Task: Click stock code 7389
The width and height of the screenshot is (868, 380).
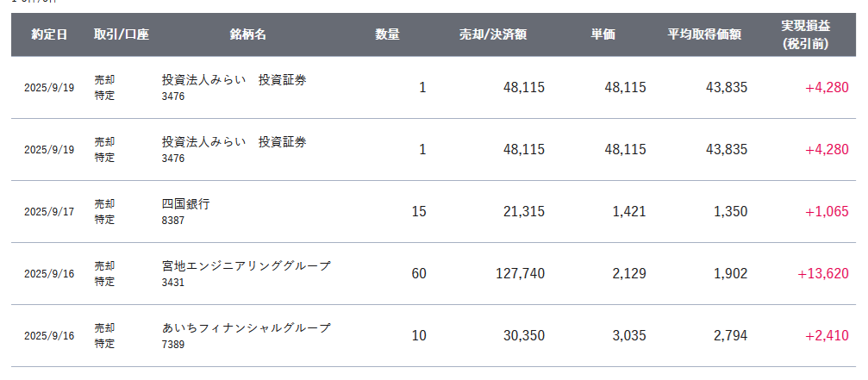Action: [x=172, y=344]
